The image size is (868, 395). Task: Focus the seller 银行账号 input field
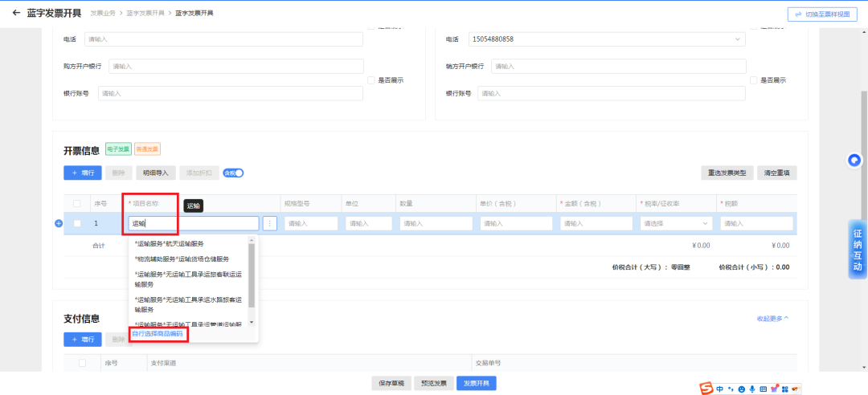point(612,93)
